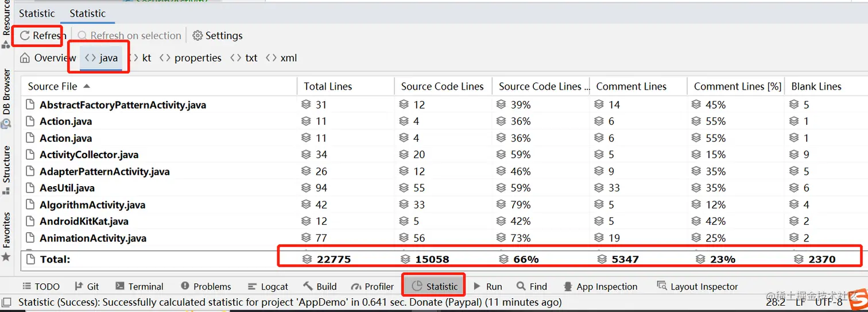Open the Terminal tool window
The image size is (868, 312).
139,286
